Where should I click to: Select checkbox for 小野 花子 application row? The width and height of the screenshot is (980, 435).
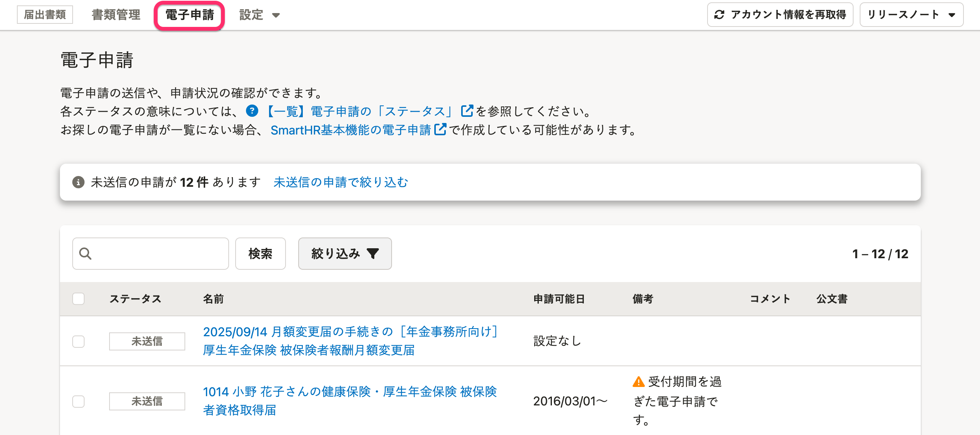78,401
